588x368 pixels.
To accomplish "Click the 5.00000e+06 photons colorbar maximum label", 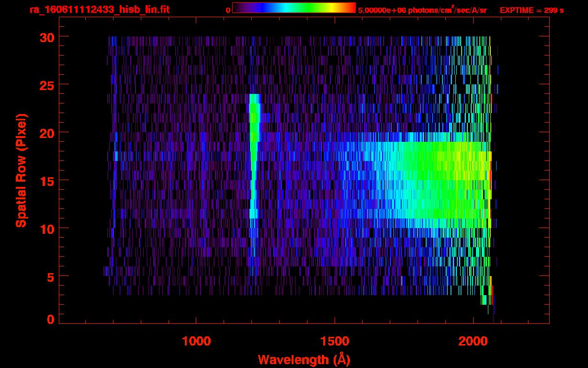I will point(422,10).
